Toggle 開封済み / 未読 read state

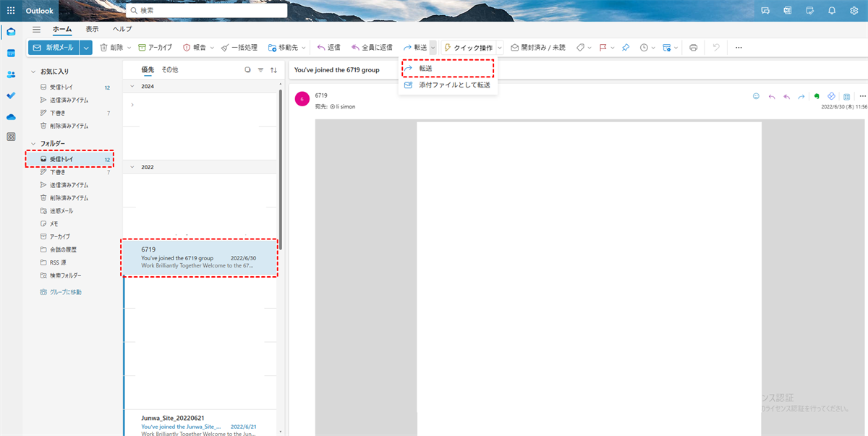pyautogui.click(x=537, y=47)
